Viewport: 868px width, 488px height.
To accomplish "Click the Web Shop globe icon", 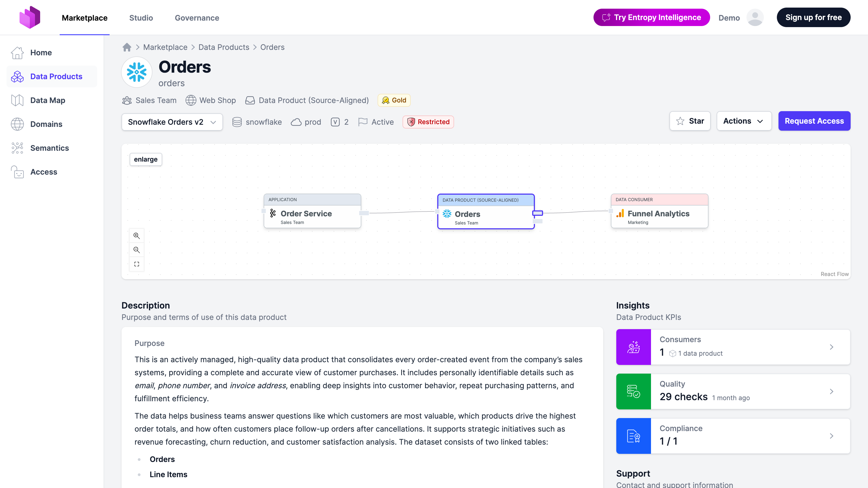I will 191,100.
